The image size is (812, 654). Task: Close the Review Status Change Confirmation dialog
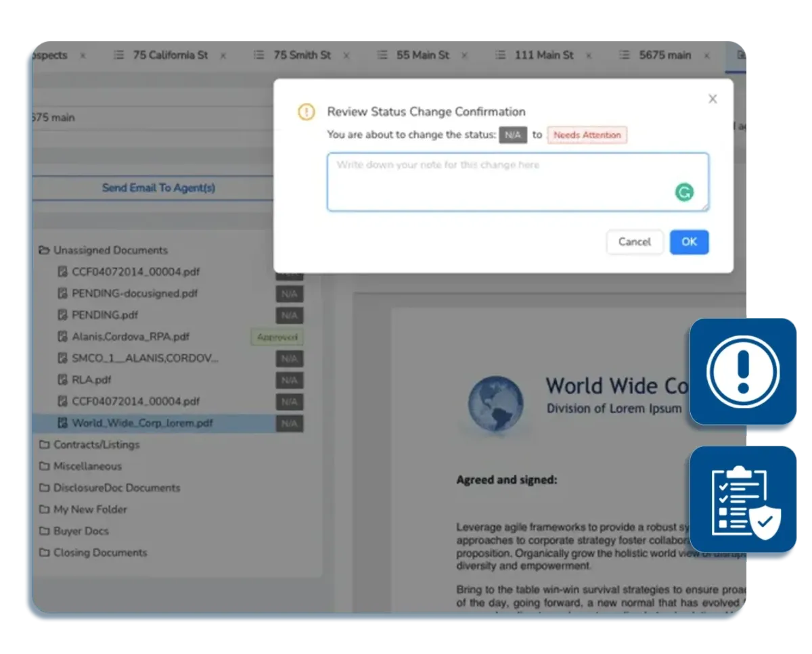click(713, 99)
